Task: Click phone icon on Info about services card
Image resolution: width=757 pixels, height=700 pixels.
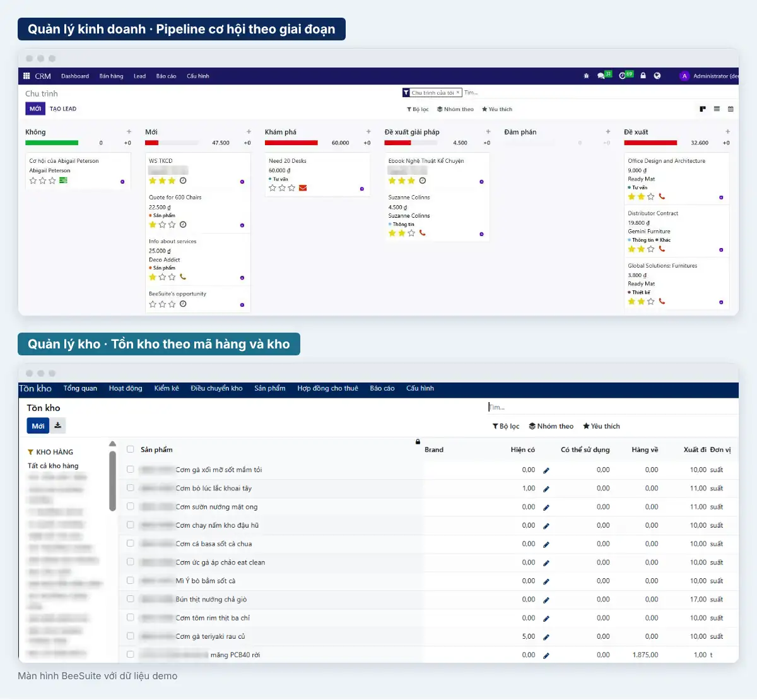Action: [183, 277]
